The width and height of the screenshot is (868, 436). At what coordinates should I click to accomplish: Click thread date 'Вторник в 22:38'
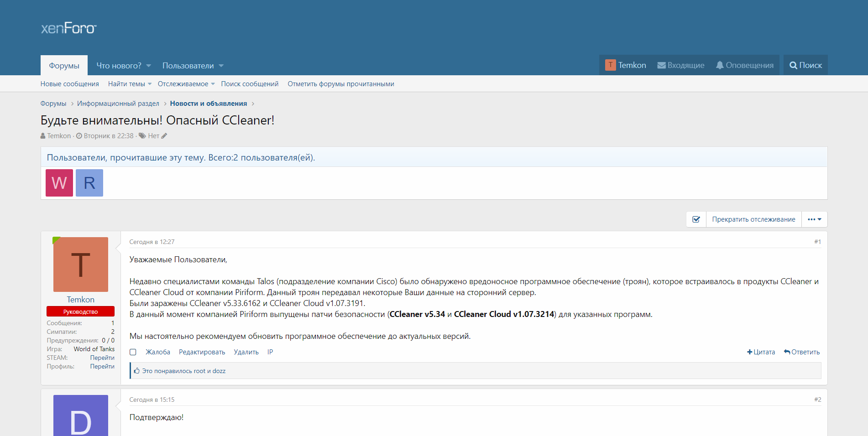109,136
